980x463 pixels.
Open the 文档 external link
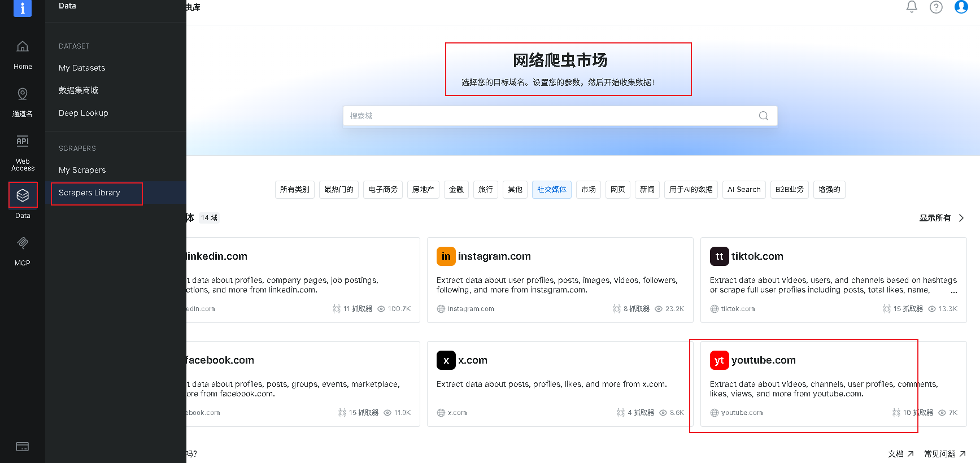coord(900,454)
